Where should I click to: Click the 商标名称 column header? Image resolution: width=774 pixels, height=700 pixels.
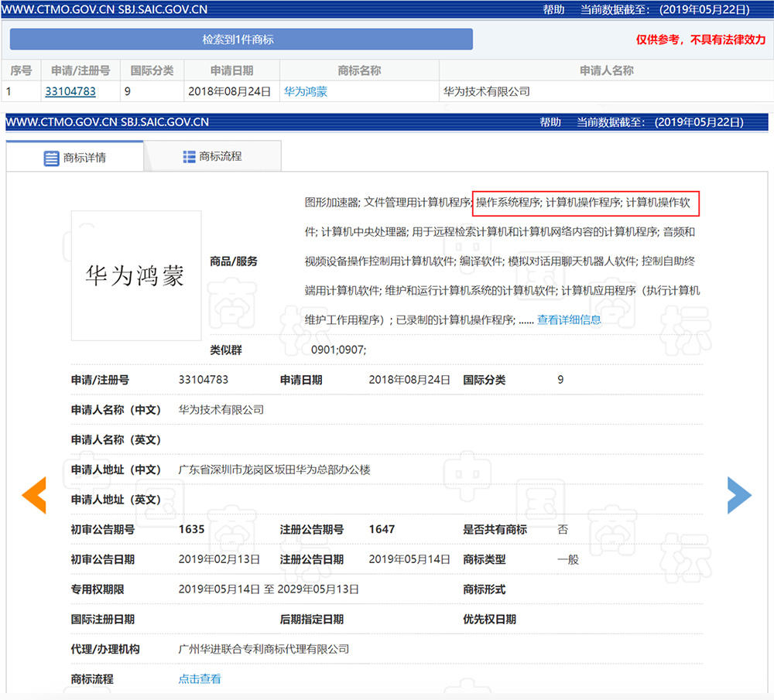[359, 70]
